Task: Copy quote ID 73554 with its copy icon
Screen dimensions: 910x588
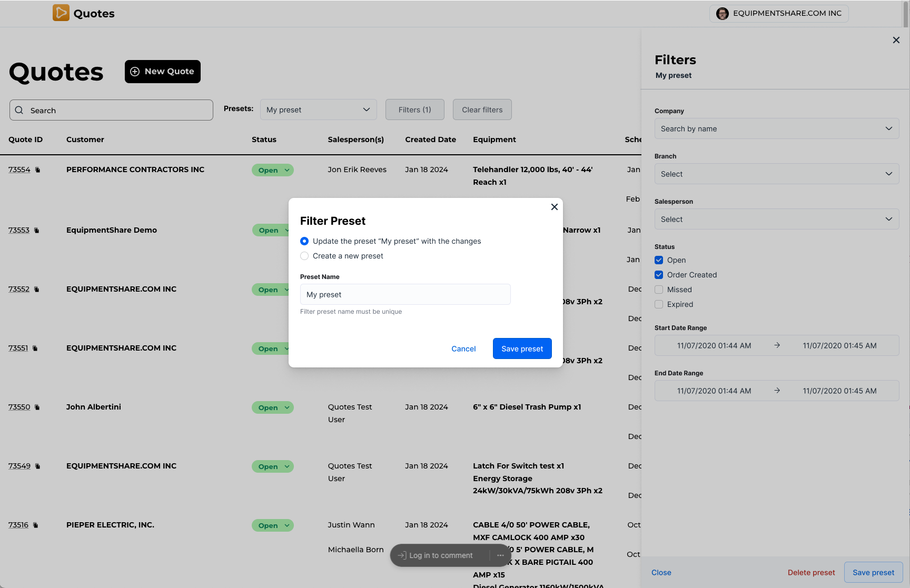Action: [38, 170]
